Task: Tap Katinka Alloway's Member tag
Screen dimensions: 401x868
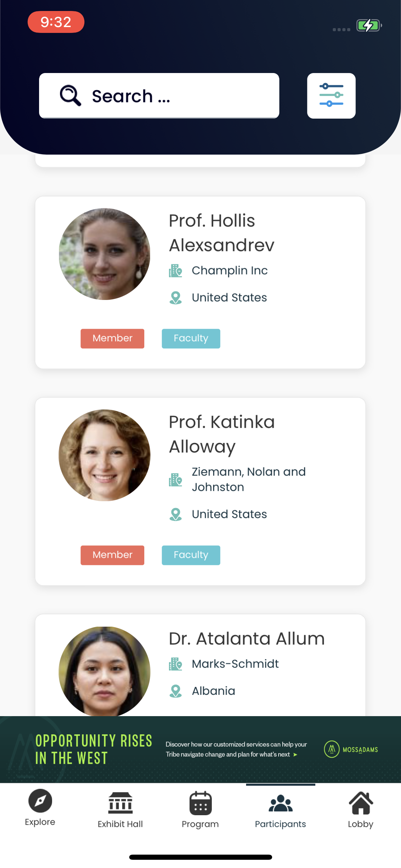Action: (112, 555)
